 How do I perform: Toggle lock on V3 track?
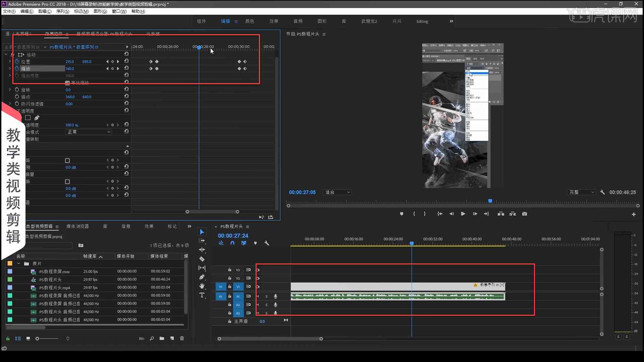point(230,270)
